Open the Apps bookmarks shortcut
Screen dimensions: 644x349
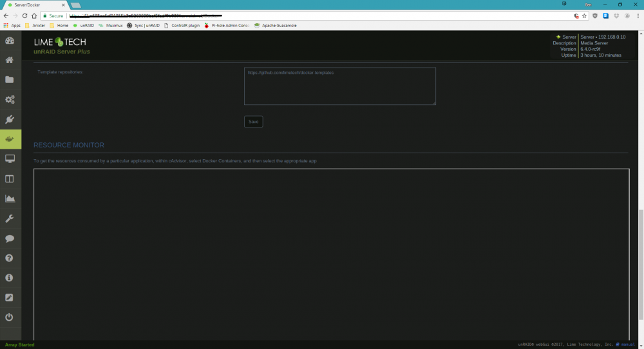pyautogui.click(x=12, y=26)
